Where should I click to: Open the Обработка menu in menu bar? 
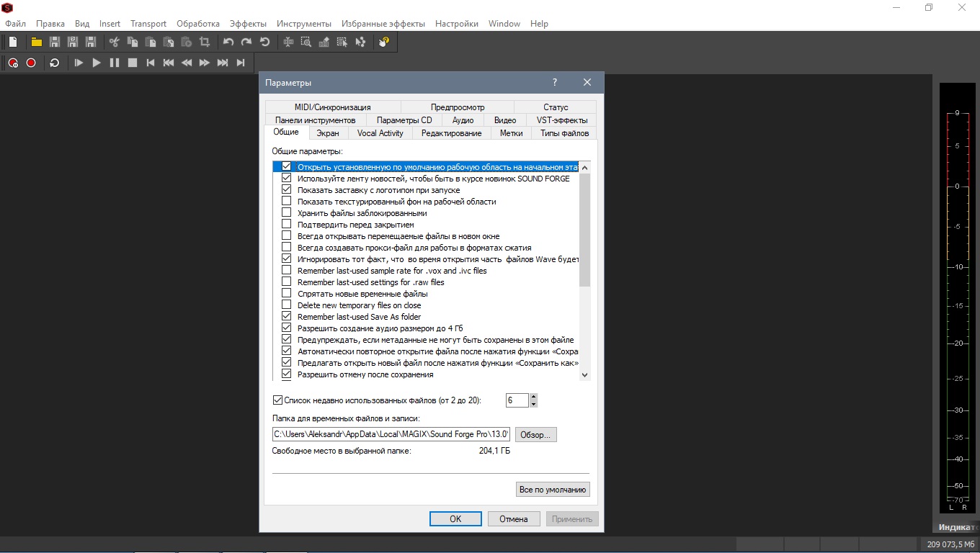point(198,24)
